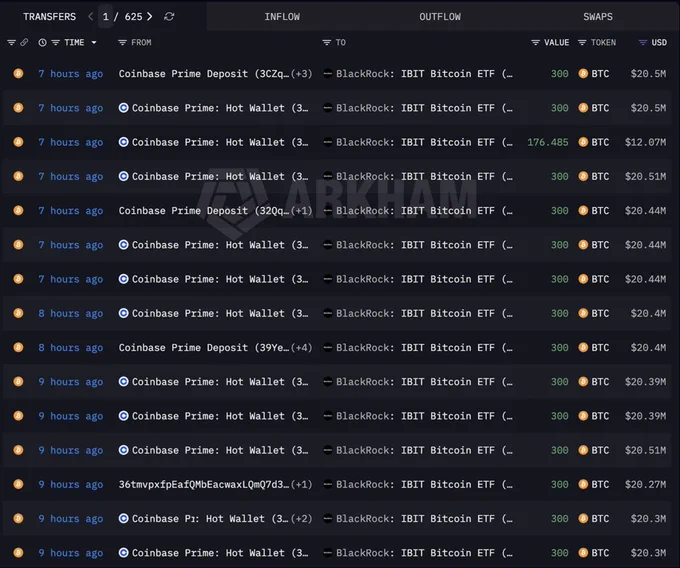Image resolution: width=680 pixels, height=568 pixels.
Task: Open Coinbase Prime Deposit (32Qq link
Action: (x=203, y=211)
